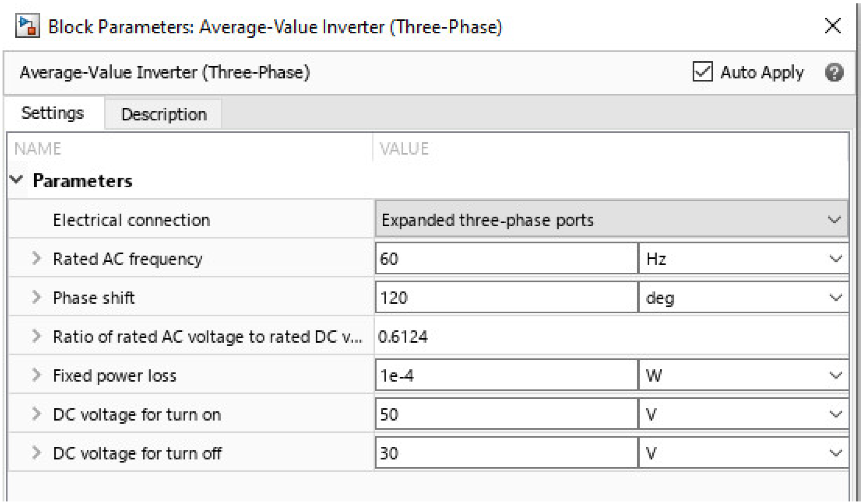Image resolution: width=866 pixels, height=504 pixels.
Task: Expand the Ratio of rated AC voltage row
Action: [36, 336]
